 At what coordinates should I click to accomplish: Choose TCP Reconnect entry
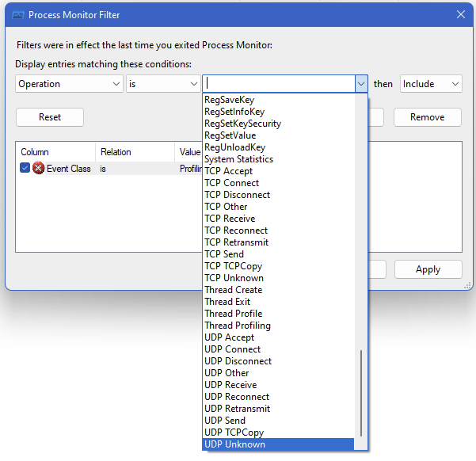(278, 230)
